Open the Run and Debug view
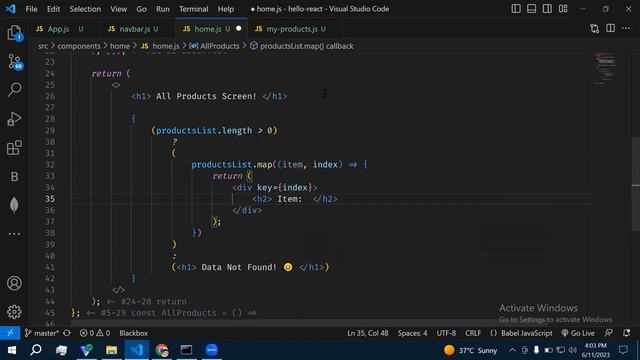 point(14,119)
